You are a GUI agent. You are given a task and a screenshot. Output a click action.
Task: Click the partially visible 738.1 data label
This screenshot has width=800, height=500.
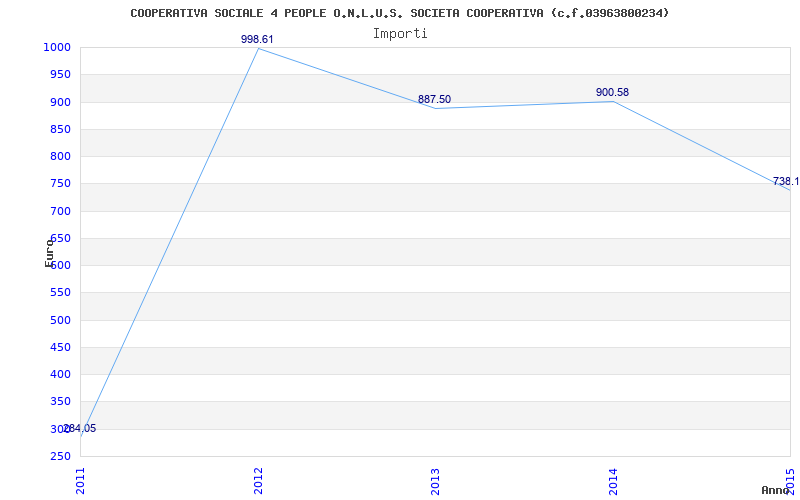(x=786, y=181)
